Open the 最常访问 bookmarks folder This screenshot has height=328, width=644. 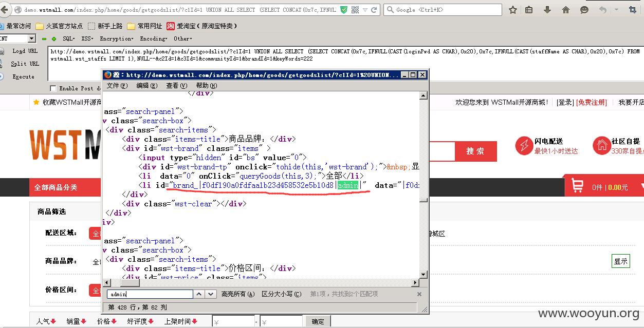pyautogui.click(x=15, y=26)
